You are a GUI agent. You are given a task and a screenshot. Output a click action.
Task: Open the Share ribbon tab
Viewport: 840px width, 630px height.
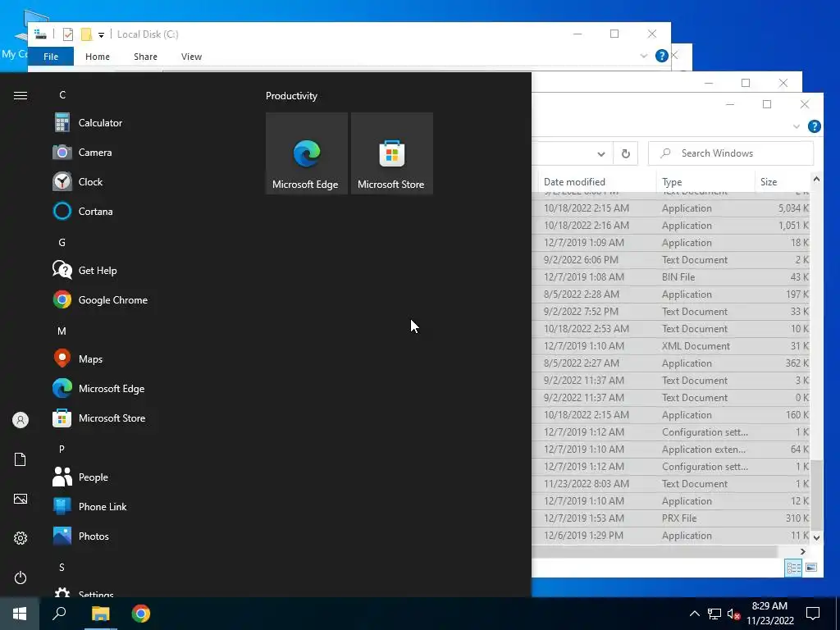click(x=146, y=57)
